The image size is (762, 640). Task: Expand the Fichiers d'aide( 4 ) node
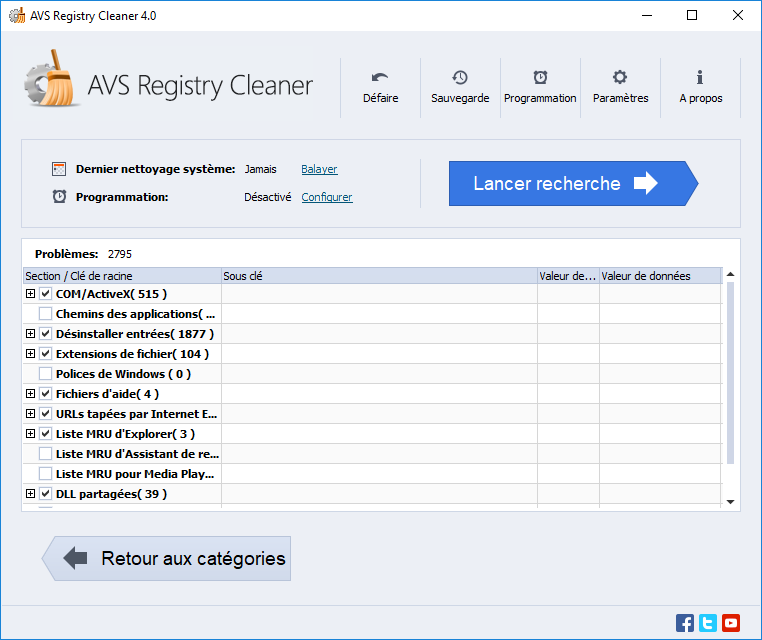pos(30,393)
